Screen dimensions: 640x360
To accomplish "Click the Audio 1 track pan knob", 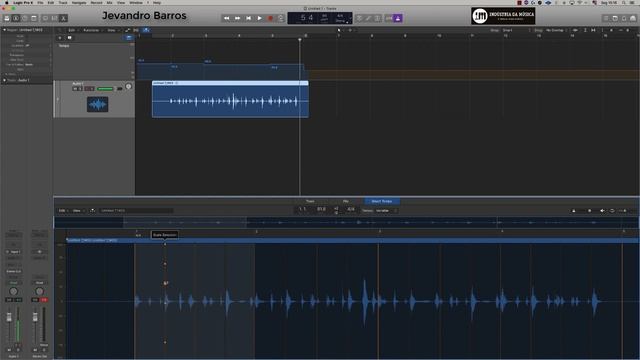I will [129, 87].
